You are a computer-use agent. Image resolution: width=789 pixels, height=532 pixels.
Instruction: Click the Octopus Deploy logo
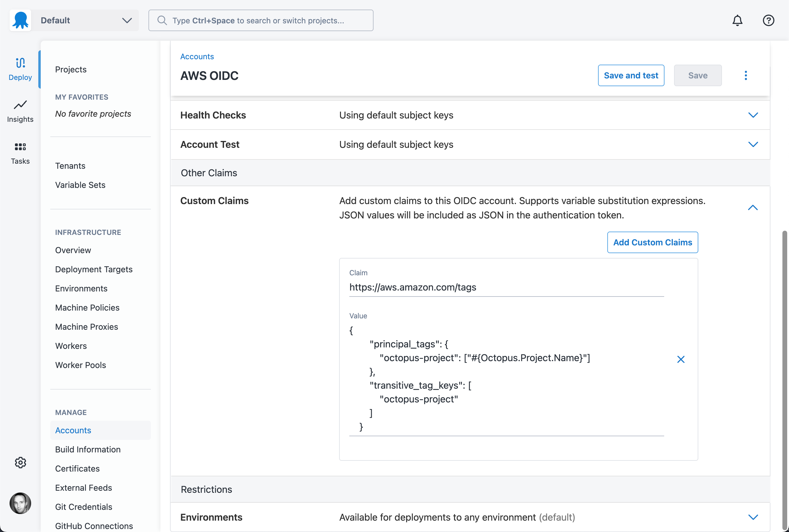(20, 20)
